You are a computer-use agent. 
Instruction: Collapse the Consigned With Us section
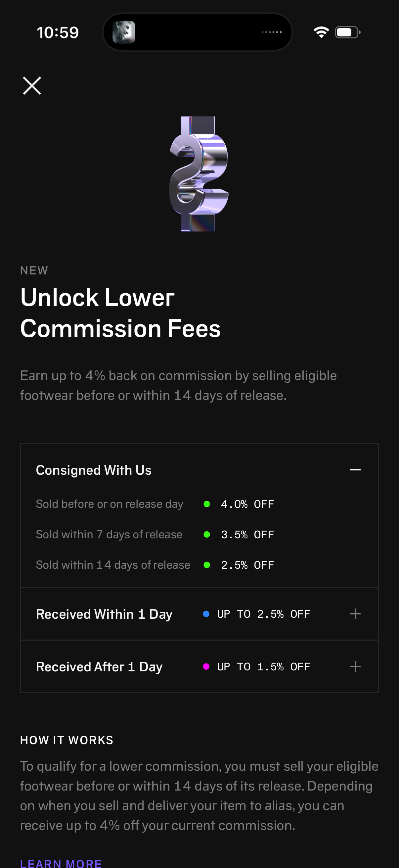pyautogui.click(x=355, y=470)
